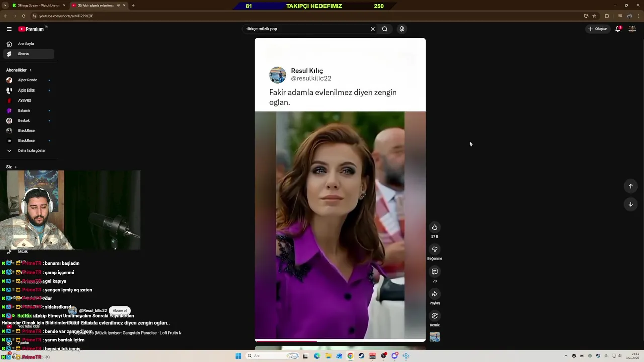Bookmark this page with the star
644x362 pixels.
[x=594, y=16]
